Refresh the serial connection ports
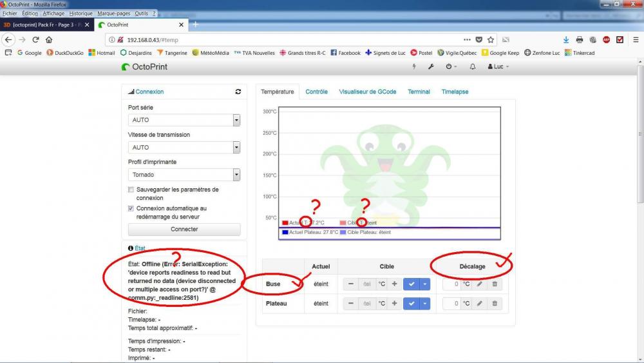 coord(238,92)
